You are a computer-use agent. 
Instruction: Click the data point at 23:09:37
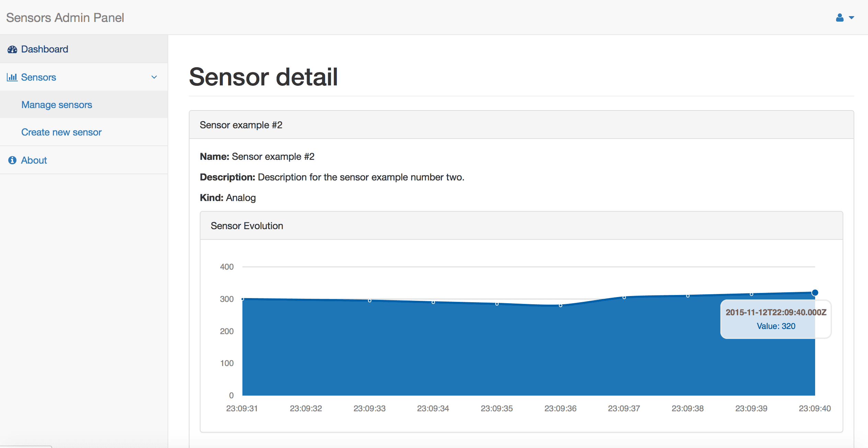click(624, 297)
